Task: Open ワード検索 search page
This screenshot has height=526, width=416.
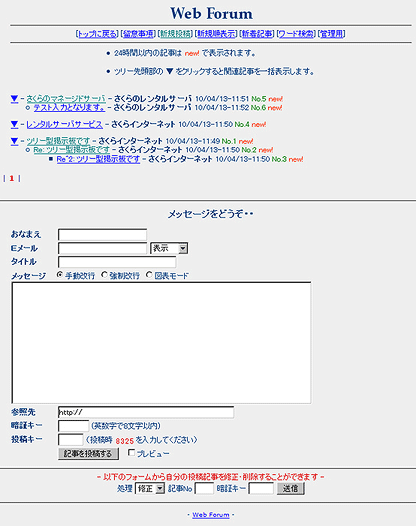Action: click(296, 34)
